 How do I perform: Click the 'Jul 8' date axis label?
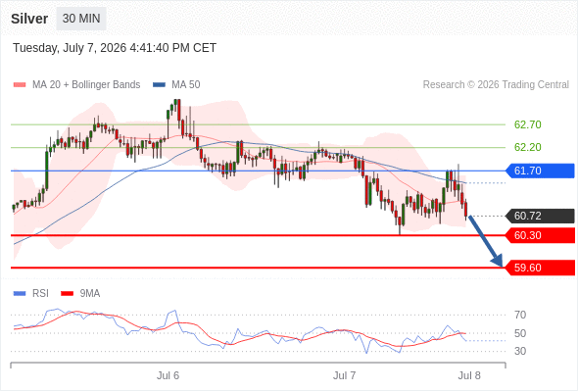click(x=469, y=375)
